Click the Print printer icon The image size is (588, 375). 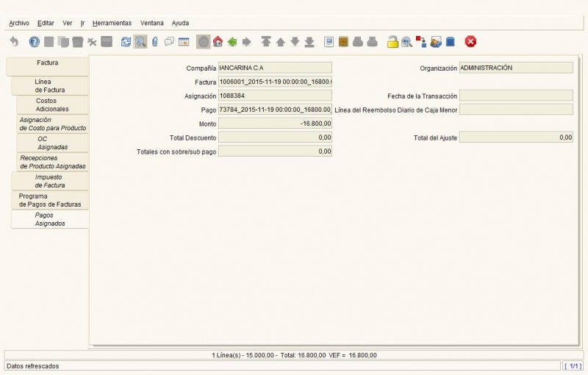click(x=372, y=42)
